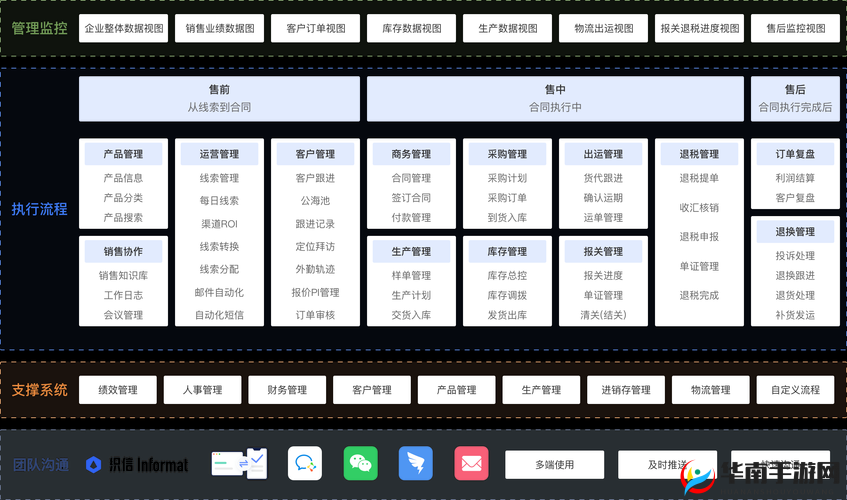
Task: Open the red email envelope icon
Action: [x=471, y=463]
